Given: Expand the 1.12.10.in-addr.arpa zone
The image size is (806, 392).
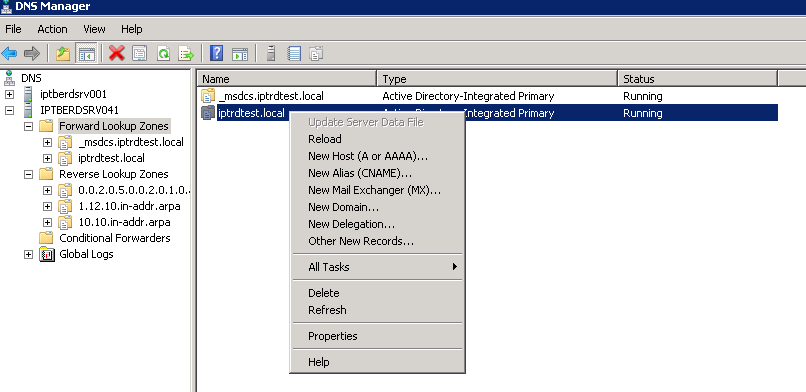Looking at the screenshot, I should (x=47, y=206).
